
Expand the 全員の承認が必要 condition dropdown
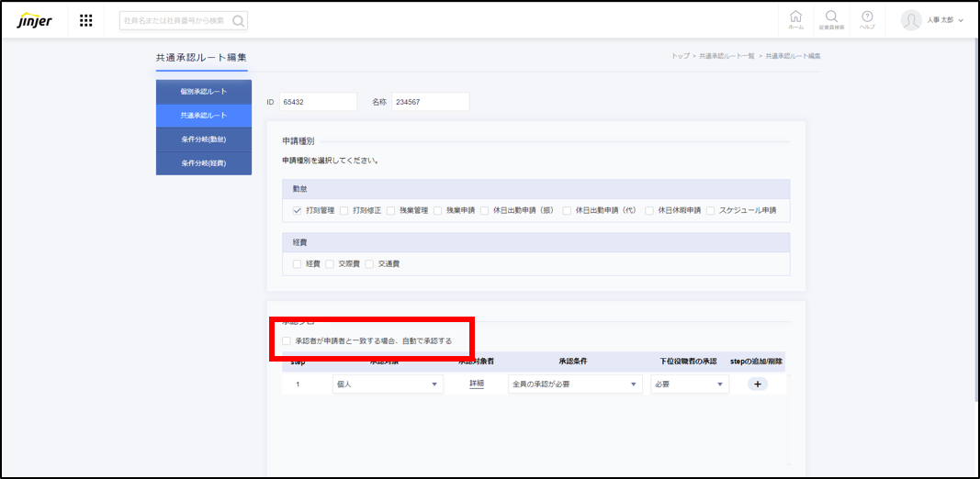[x=574, y=384]
